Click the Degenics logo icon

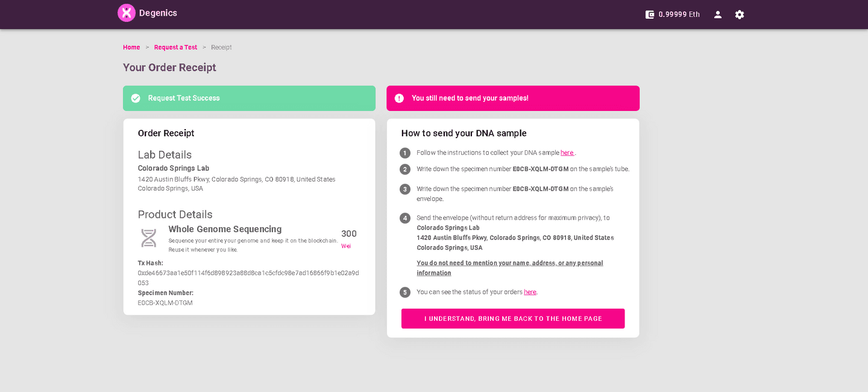(x=127, y=13)
